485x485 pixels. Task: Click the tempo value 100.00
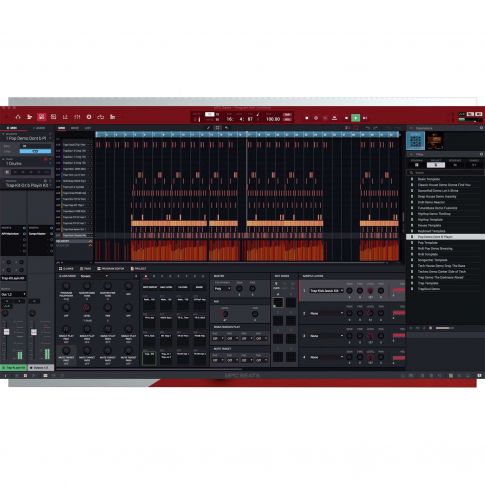coord(273,119)
